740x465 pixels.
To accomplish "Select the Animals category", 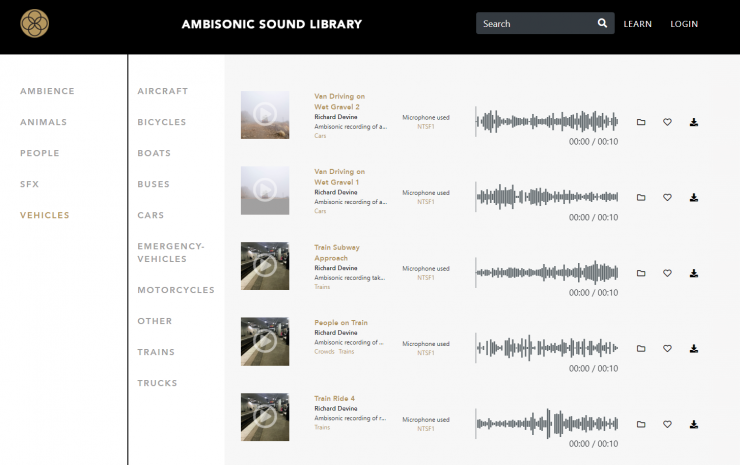I will coord(43,122).
